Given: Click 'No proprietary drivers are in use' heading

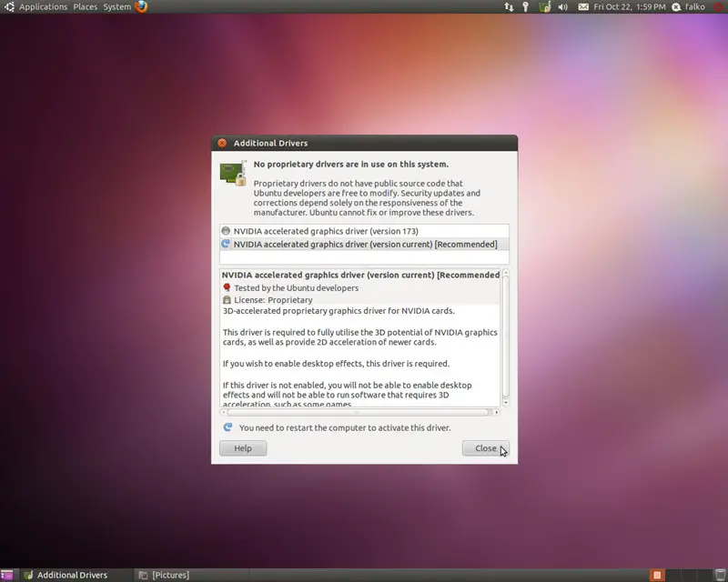Looking at the screenshot, I should pyautogui.click(x=351, y=165).
